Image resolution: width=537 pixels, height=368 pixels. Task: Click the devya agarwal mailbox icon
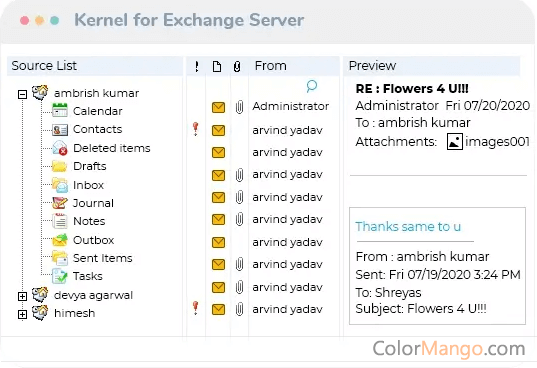(x=40, y=294)
